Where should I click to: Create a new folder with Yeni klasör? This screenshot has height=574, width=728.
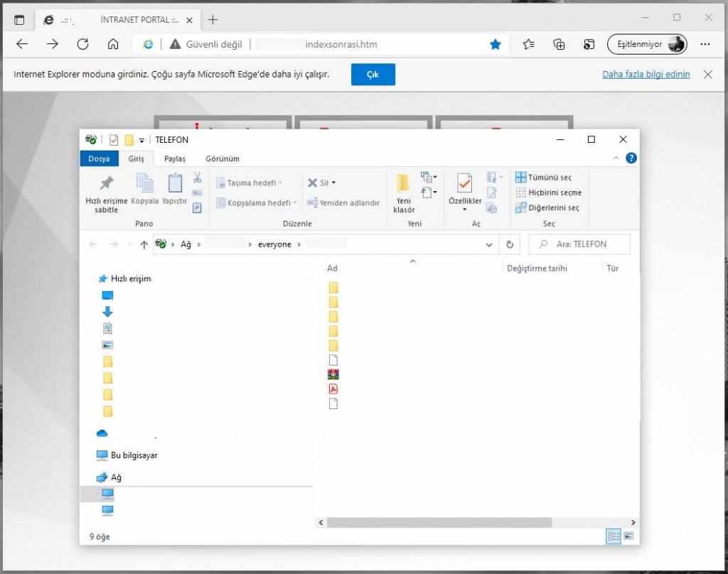pyautogui.click(x=404, y=193)
